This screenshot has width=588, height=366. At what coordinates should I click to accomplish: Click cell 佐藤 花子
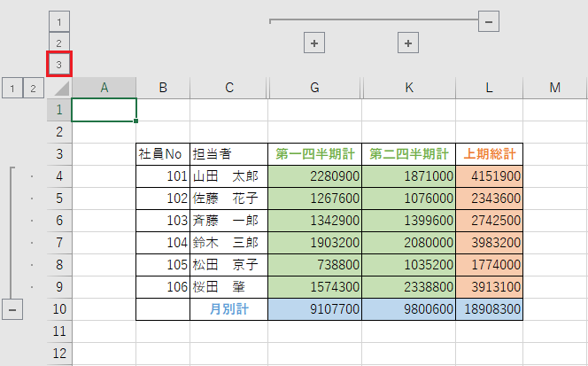[228, 199]
